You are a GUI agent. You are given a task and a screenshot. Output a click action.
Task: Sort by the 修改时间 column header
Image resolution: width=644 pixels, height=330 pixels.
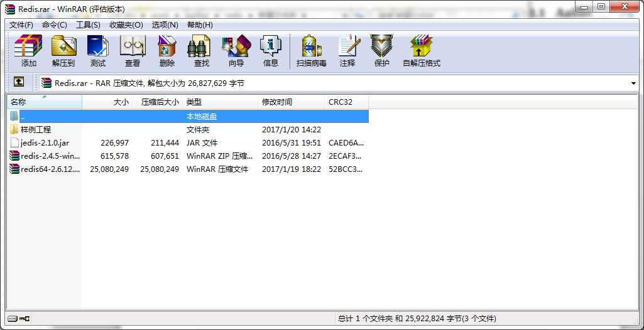pos(292,102)
